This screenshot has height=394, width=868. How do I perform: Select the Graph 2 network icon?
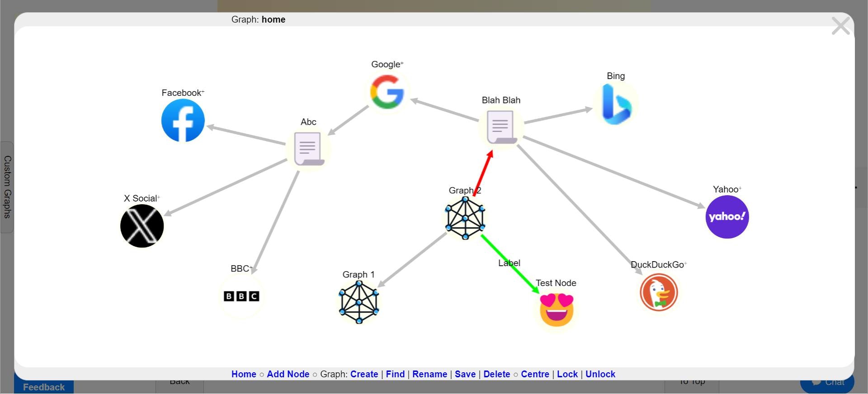pos(465,218)
